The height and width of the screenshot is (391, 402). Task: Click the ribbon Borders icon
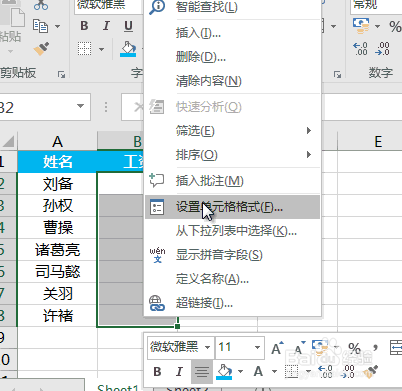[84, 49]
